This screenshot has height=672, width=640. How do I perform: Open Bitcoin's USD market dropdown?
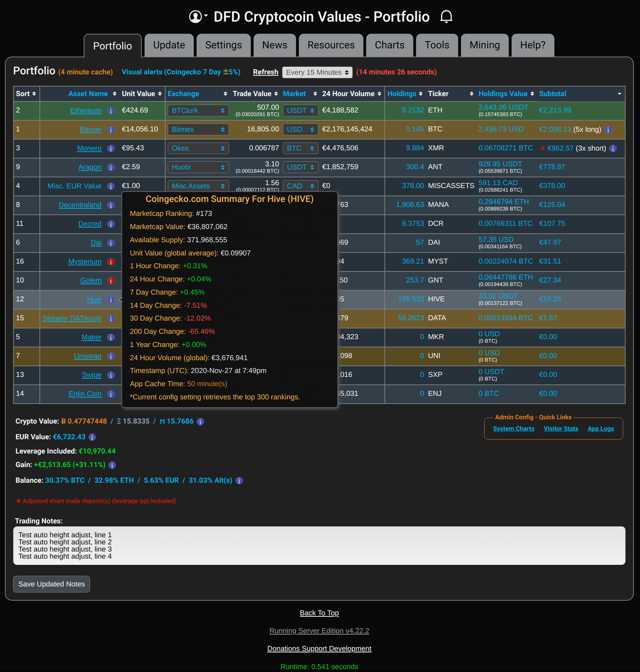300,129
